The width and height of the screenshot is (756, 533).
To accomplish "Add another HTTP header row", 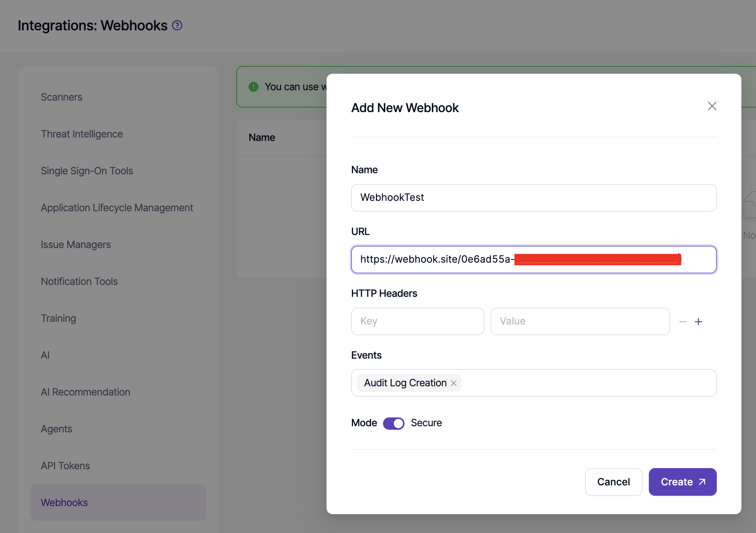I will pyautogui.click(x=698, y=322).
